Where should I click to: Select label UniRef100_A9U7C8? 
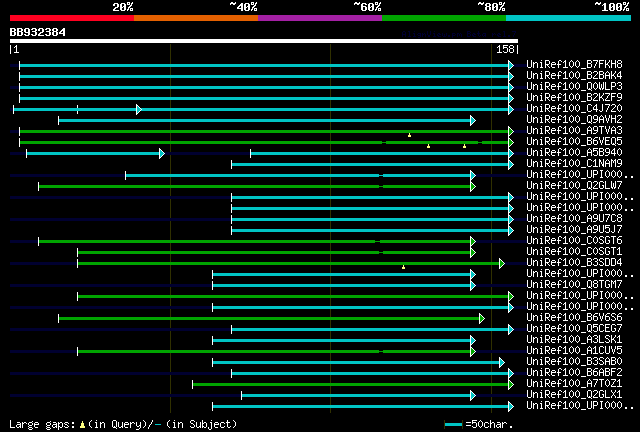click(574, 219)
